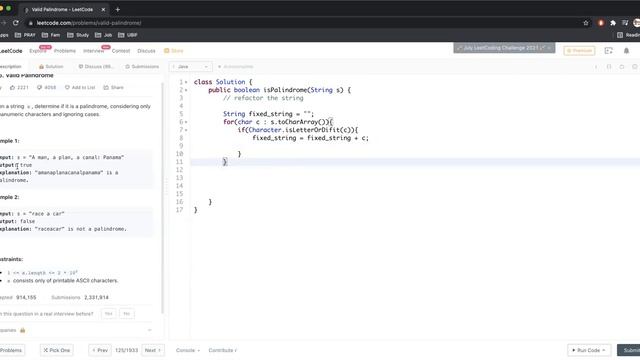Click the Share problem icon
640x360 pixels.
click(x=106, y=87)
